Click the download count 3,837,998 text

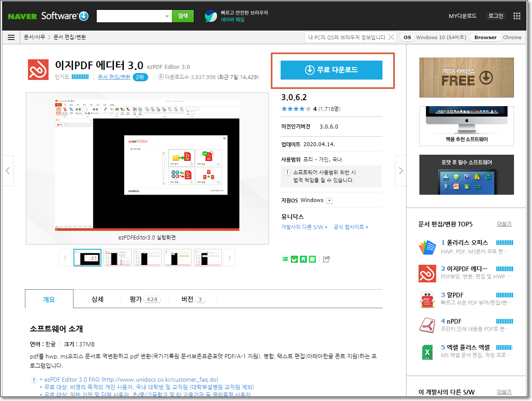click(x=190, y=77)
